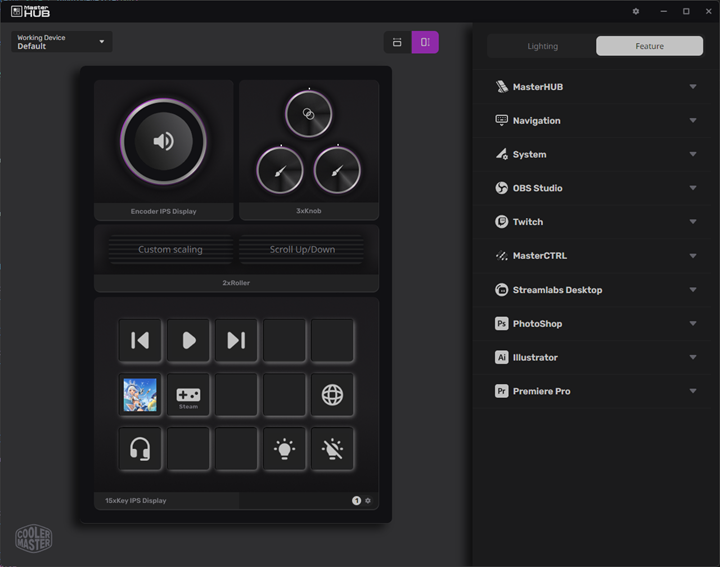This screenshot has width=720, height=567.
Task: Open the Working Device dropdown
Action: (62, 42)
